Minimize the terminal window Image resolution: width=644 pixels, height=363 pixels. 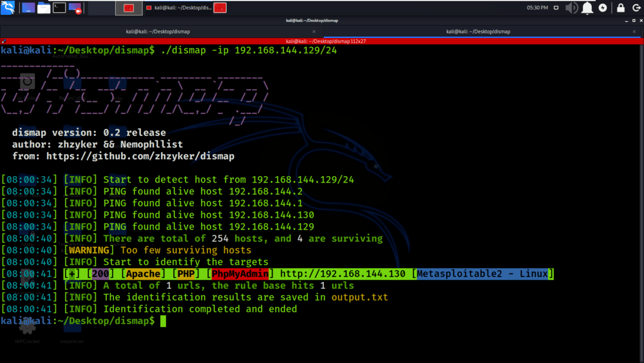pyautogui.click(x=627, y=21)
